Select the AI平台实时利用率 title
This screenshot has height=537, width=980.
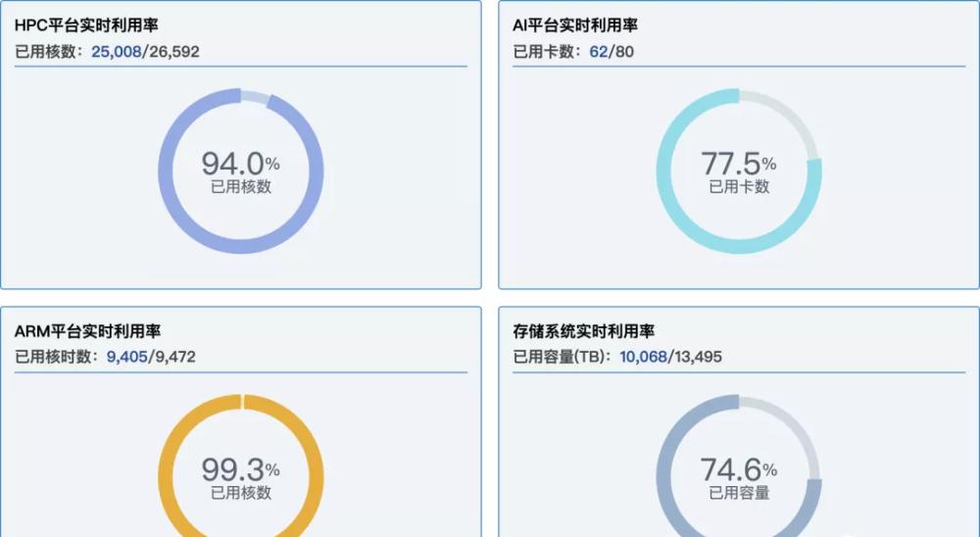575,25
